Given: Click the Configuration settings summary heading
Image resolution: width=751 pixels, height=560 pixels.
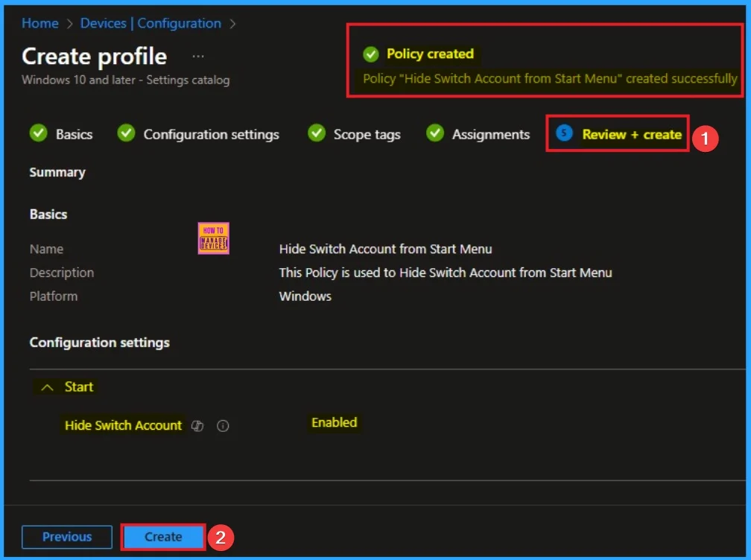Looking at the screenshot, I should tap(100, 343).
